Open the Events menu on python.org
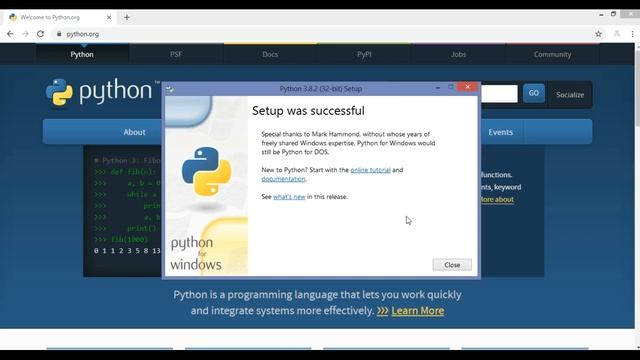640x360 pixels. 500,132
